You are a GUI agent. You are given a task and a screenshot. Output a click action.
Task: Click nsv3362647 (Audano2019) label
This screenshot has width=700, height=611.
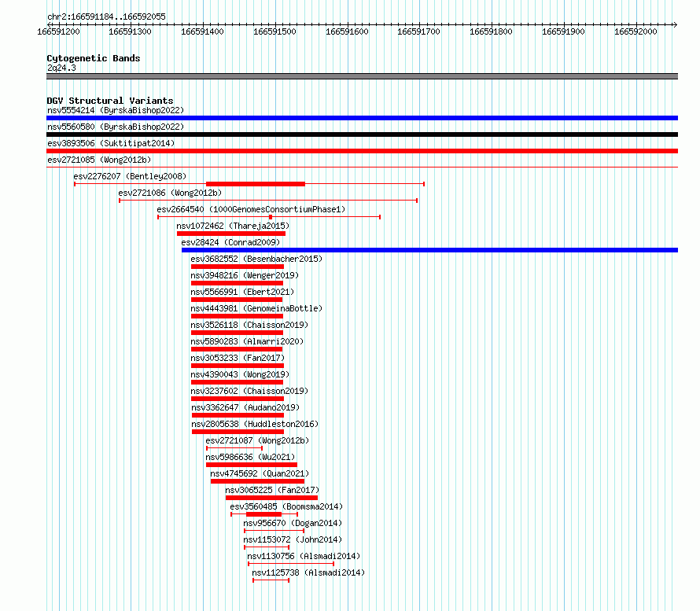[245, 407]
